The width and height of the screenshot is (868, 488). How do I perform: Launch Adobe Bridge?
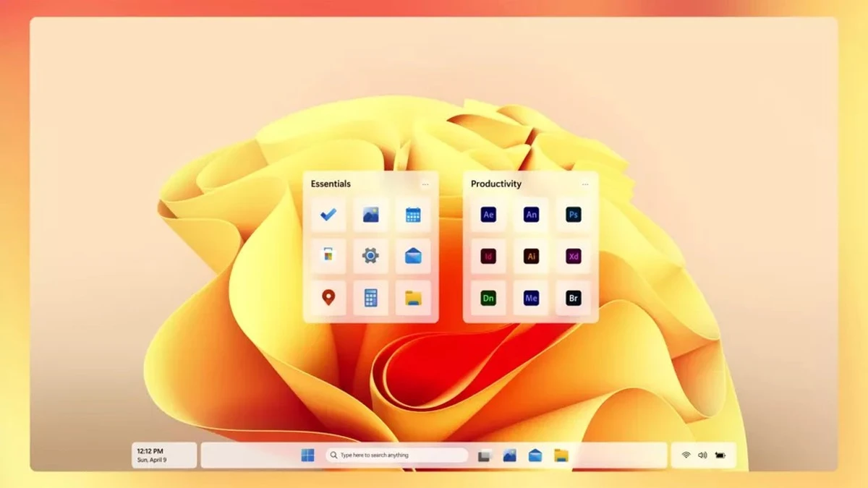tap(574, 298)
